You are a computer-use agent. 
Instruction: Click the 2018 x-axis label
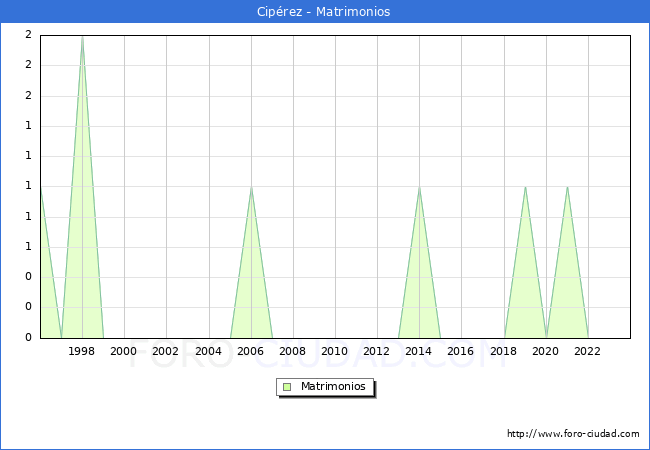click(x=503, y=351)
